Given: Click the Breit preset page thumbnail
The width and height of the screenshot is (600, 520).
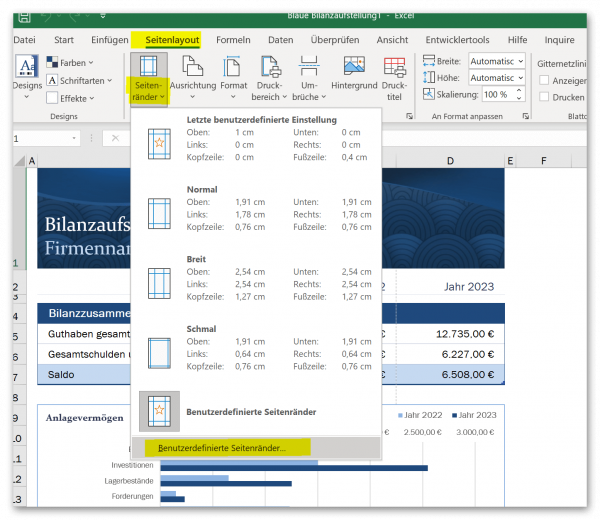Looking at the screenshot, I should coord(159,283).
